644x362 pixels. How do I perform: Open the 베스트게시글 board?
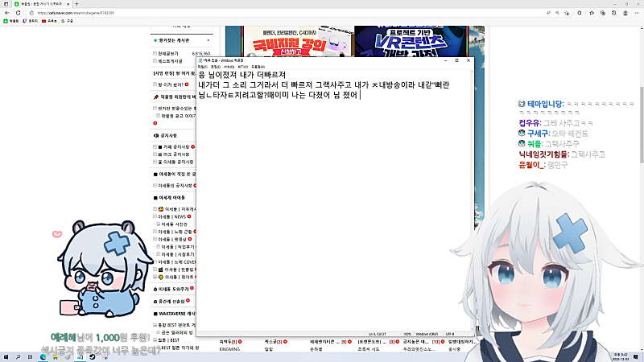pos(170,61)
